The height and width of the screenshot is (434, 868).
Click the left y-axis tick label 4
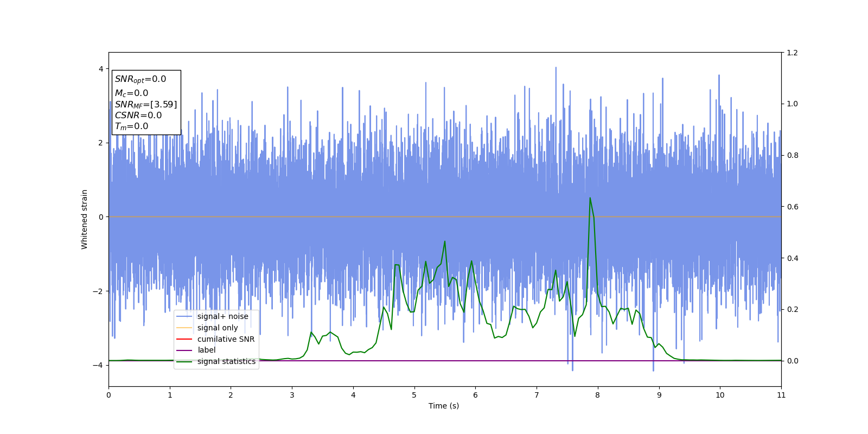point(100,69)
